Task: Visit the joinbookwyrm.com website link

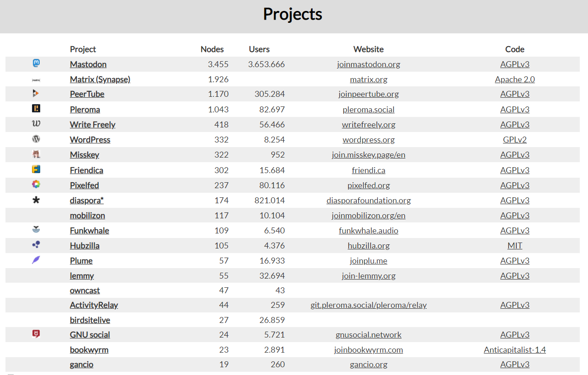Action: tap(369, 350)
